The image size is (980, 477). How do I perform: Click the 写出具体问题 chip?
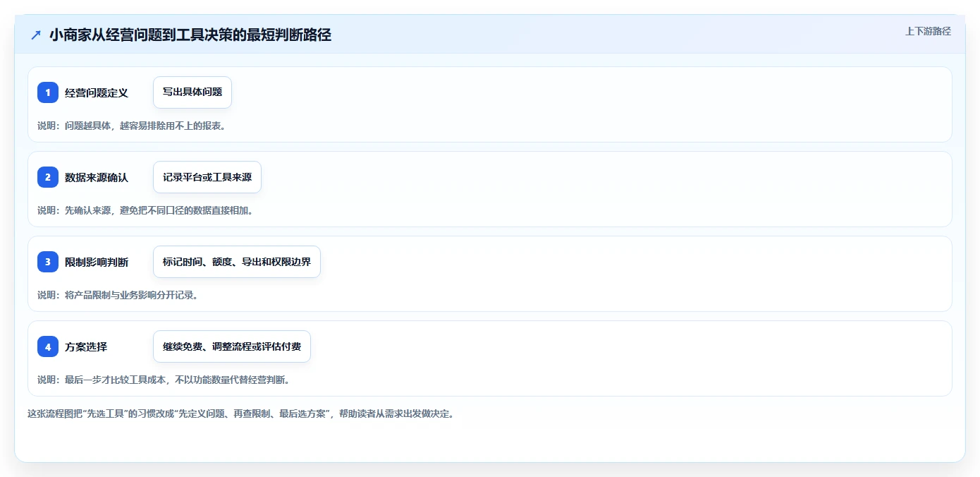coord(192,92)
